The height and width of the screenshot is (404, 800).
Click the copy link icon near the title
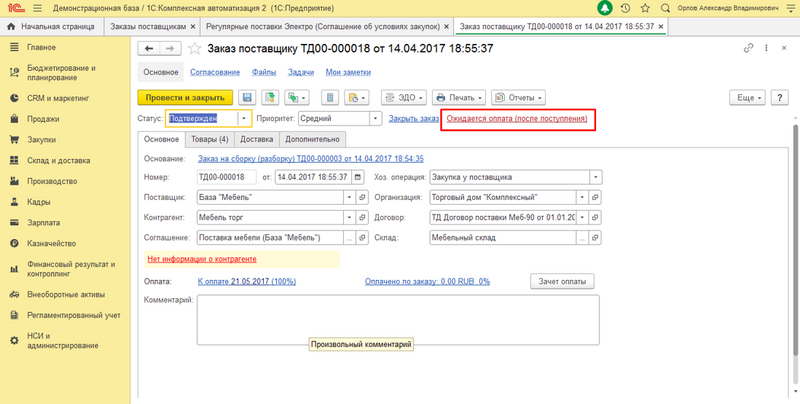746,49
